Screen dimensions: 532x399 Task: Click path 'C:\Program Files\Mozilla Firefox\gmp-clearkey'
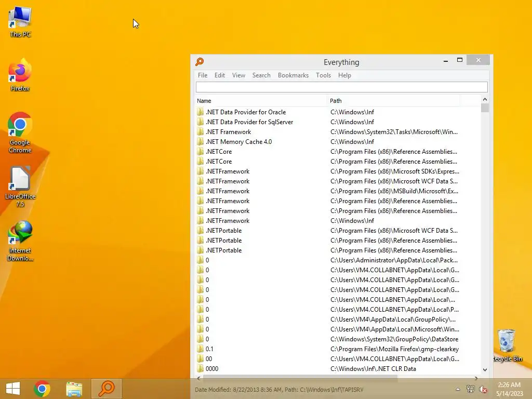point(395,349)
